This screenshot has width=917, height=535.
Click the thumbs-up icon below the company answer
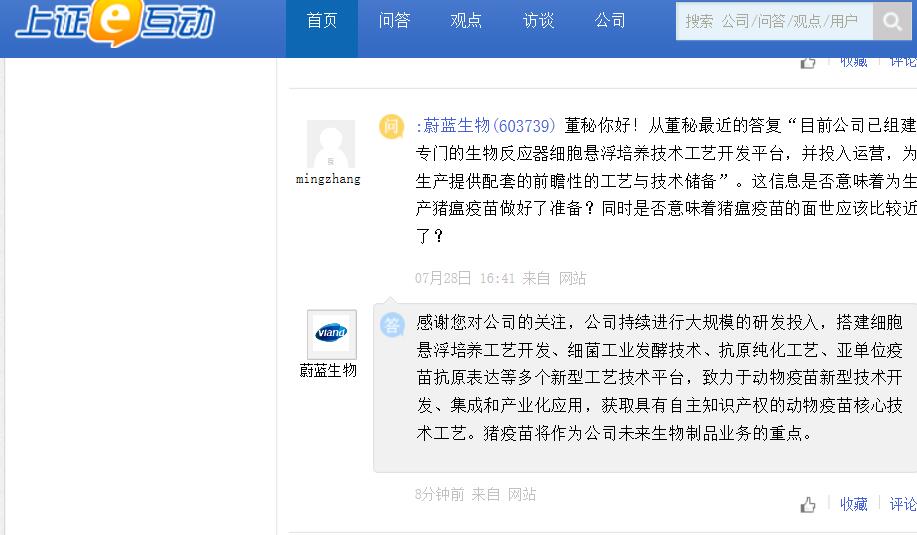coord(808,505)
